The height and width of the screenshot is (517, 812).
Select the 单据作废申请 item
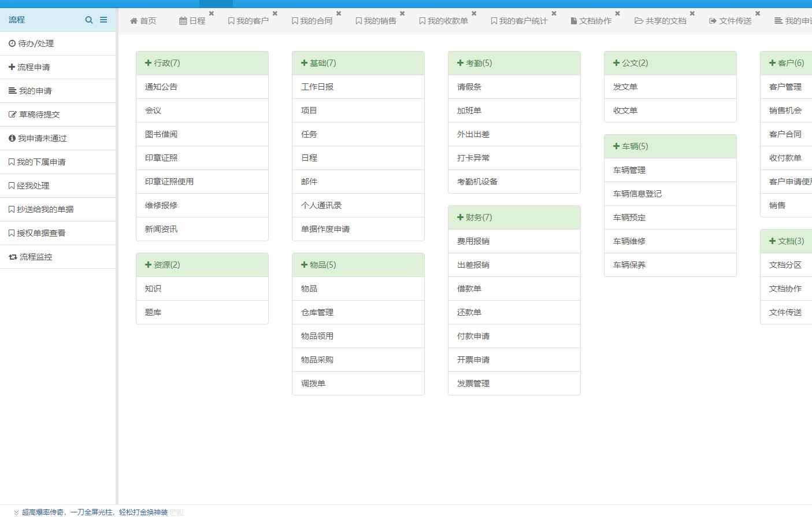coord(358,229)
